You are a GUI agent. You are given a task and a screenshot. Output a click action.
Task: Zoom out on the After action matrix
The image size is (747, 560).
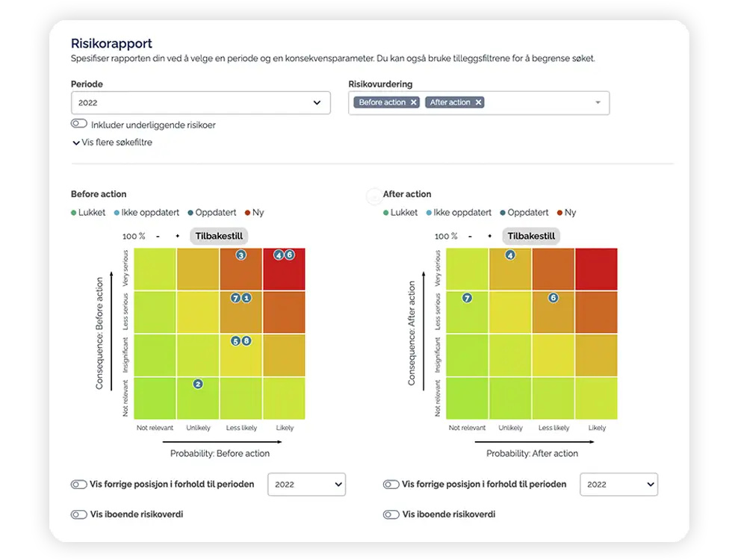(x=470, y=236)
